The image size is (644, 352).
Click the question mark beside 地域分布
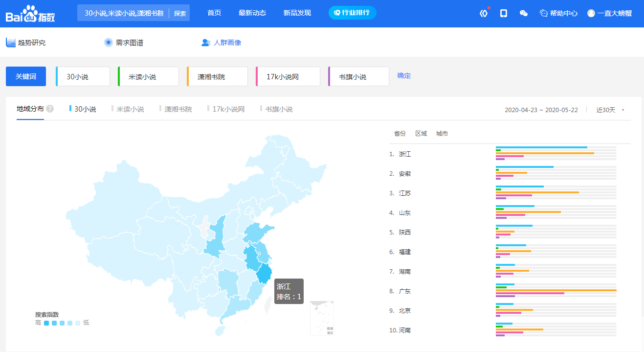[x=50, y=109]
